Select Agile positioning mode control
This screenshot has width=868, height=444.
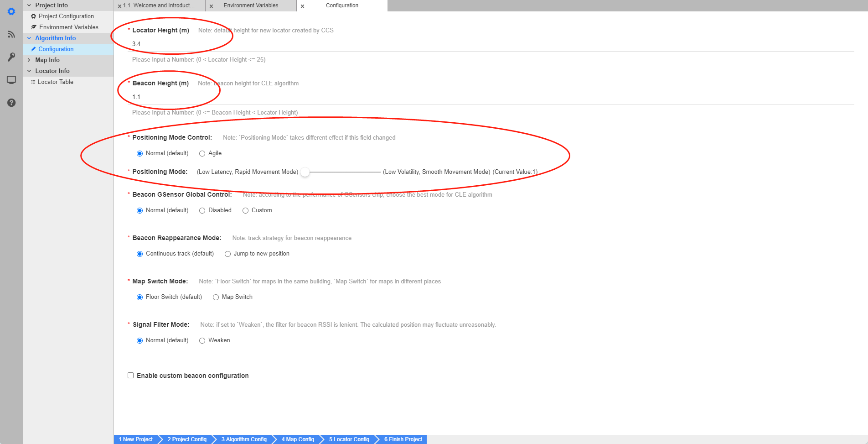click(202, 154)
